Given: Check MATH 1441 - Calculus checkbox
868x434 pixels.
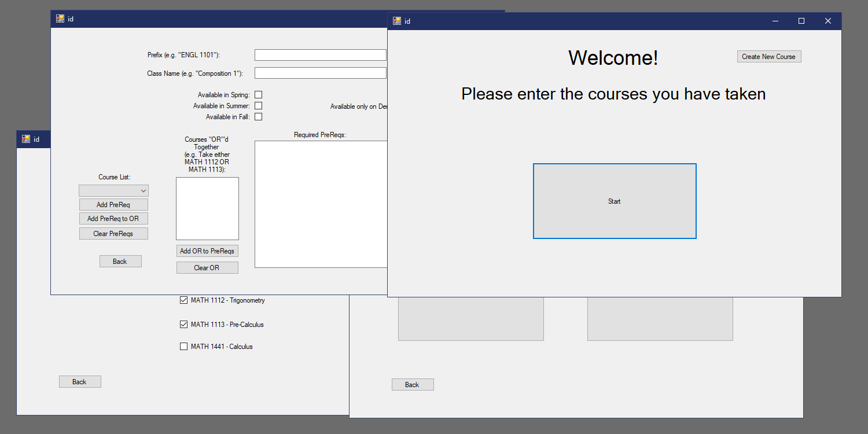Looking at the screenshot, I should (183, 347).
